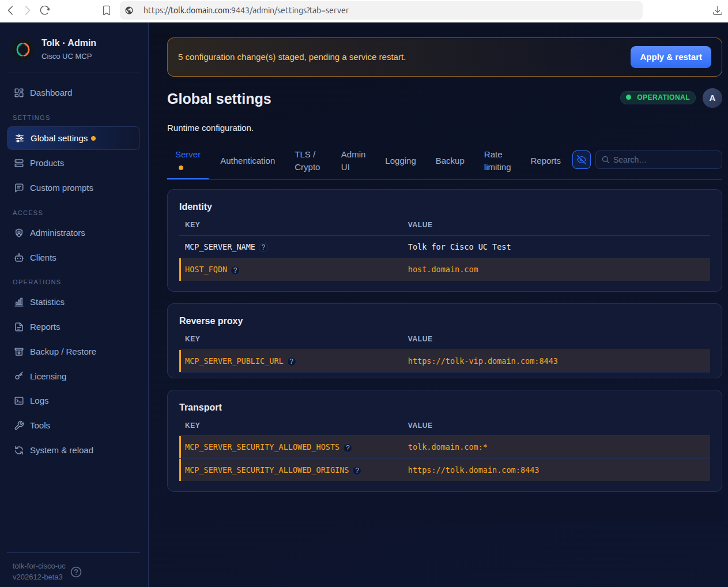Click https://tolk.domain.com:8443 origins value
The image size is (728, 587).
(474, 470)
